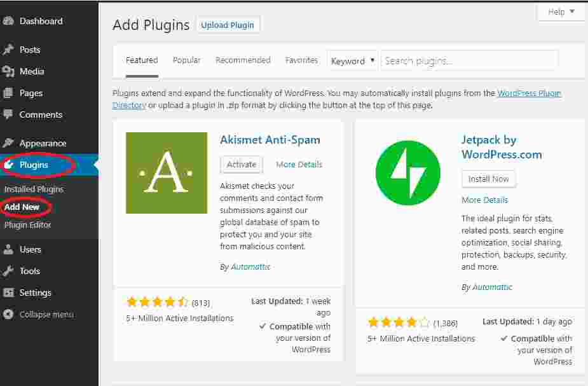
Task: Click the Pages icon in sidebar
Action: click(x=8, y=93)
